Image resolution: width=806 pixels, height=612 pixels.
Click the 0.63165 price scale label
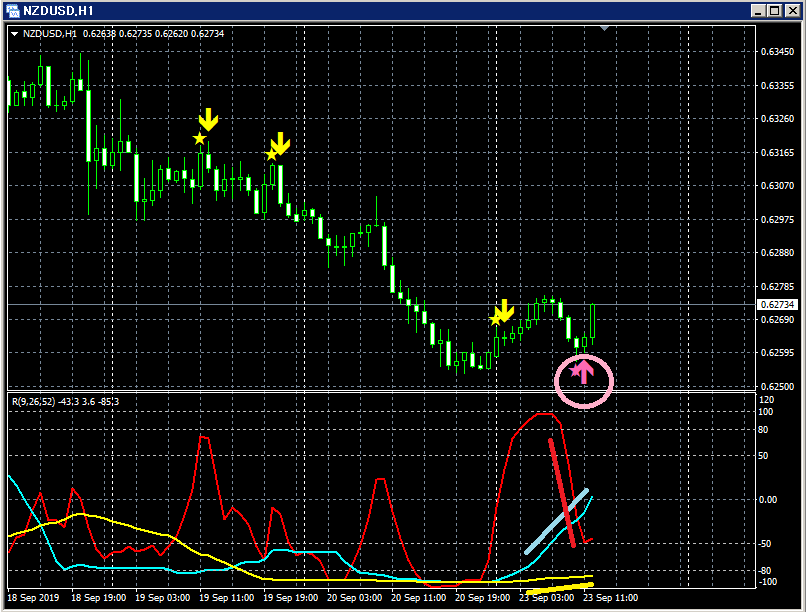777,153
